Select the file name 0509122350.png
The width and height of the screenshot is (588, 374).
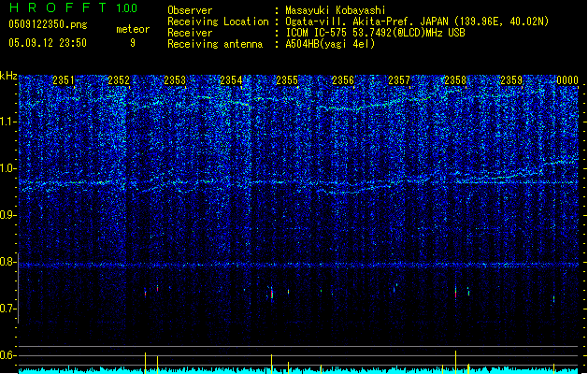pyautogui.click(x=48, y=24)
